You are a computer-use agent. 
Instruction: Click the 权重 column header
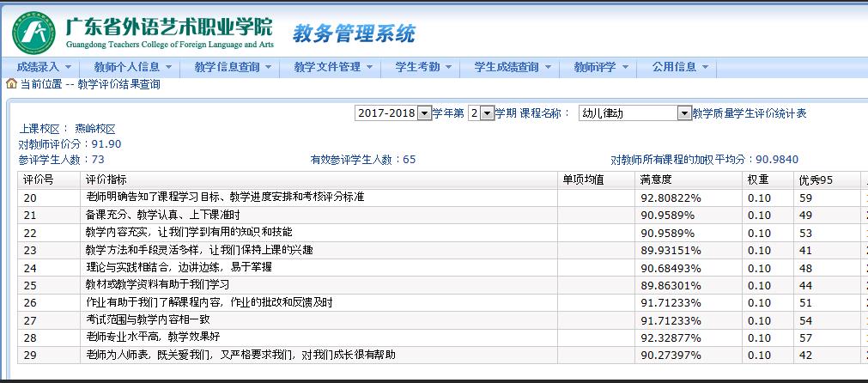point(758,179)
